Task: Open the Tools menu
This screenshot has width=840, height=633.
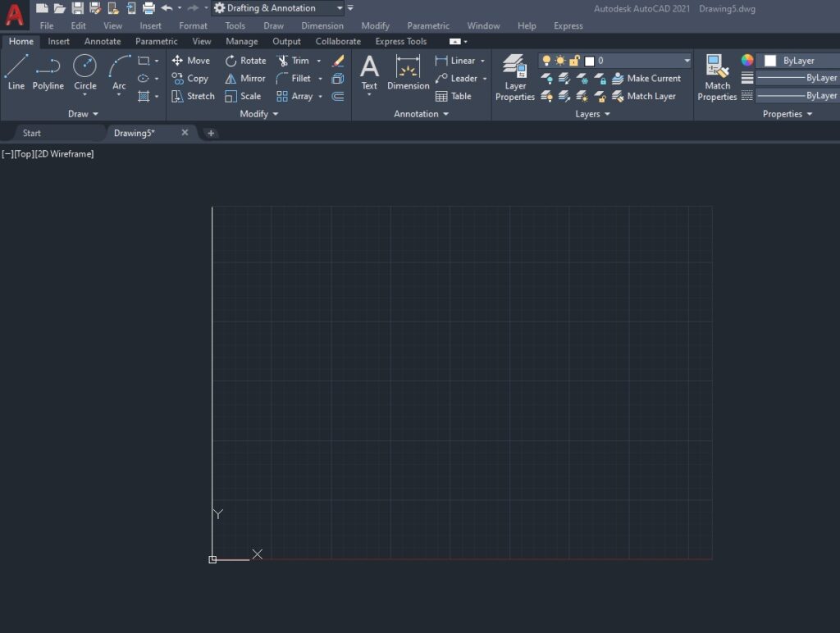Action: (x=235, y=25)
